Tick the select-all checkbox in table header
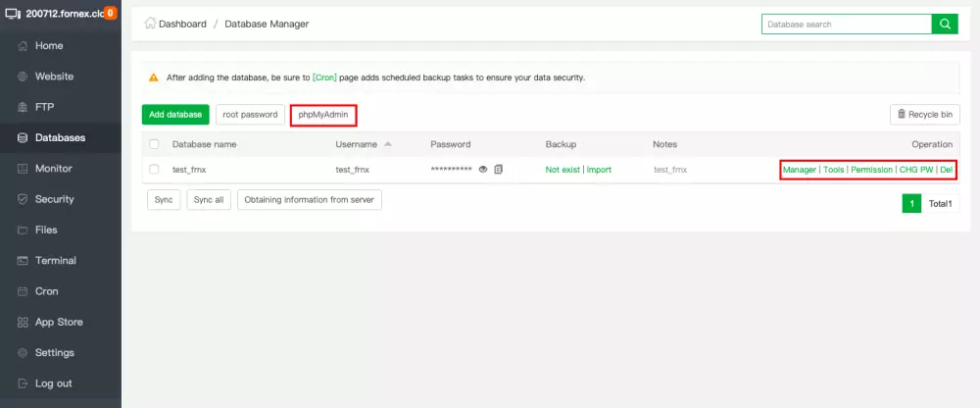The width and height of the screenshot is (980, 408). tap(155, 144)
